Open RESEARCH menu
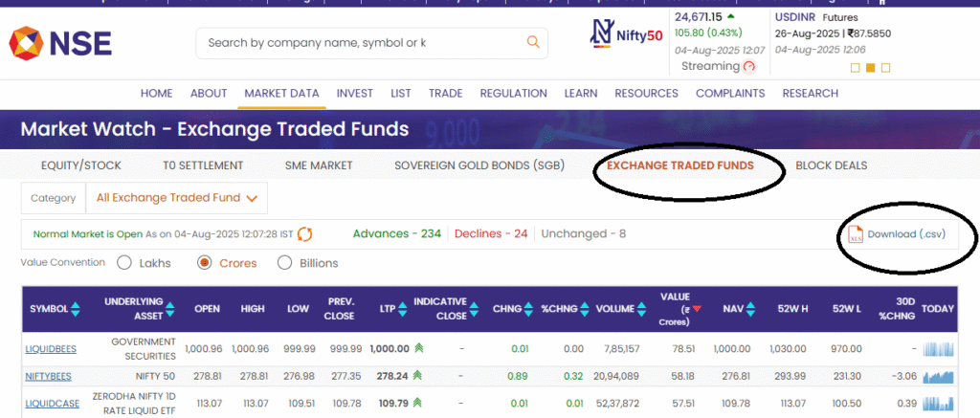This screenshot has width=980, height=418. [811, 93]
